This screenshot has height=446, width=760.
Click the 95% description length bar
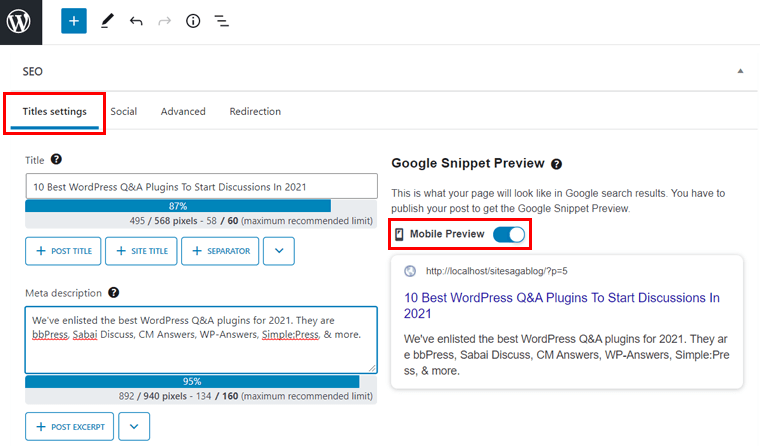pyautogui.click(x=192, y=382)
